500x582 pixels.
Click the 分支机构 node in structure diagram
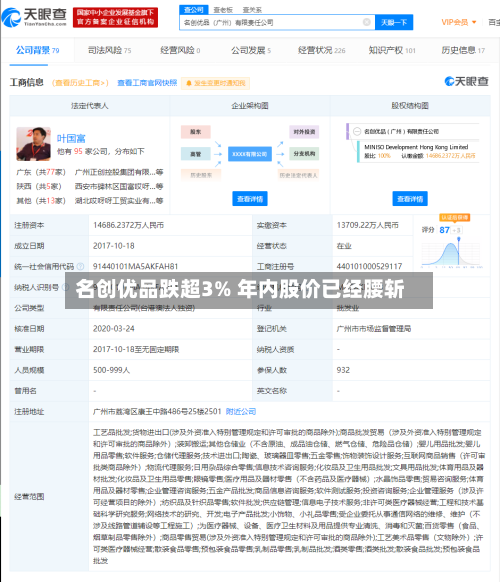(304, 154)
